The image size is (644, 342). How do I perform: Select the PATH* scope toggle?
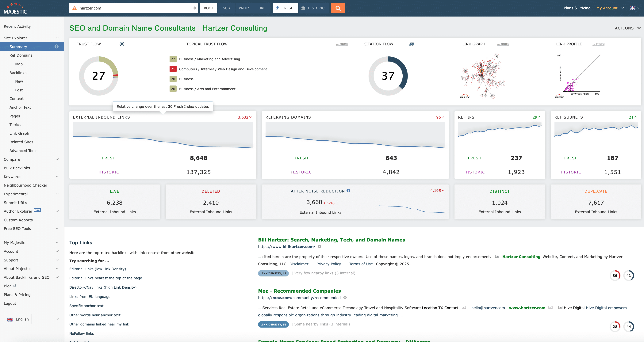coord(244,8)
